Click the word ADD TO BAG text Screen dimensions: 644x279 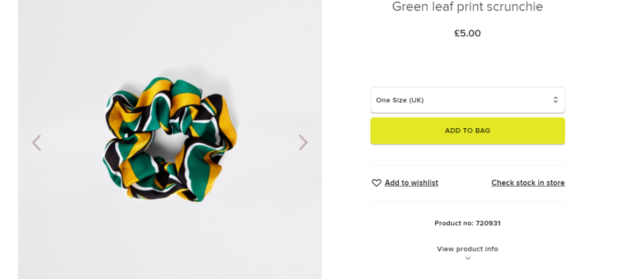467,131
